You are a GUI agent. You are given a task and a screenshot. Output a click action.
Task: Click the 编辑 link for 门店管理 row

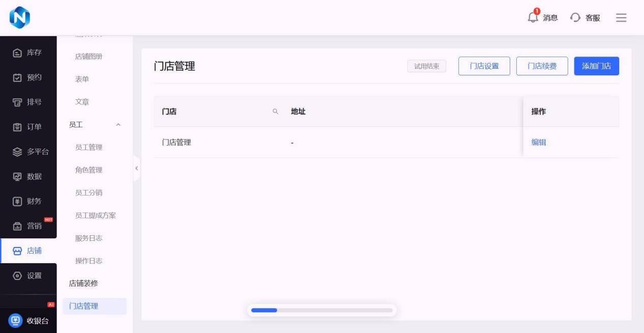(x=539, y=143)
